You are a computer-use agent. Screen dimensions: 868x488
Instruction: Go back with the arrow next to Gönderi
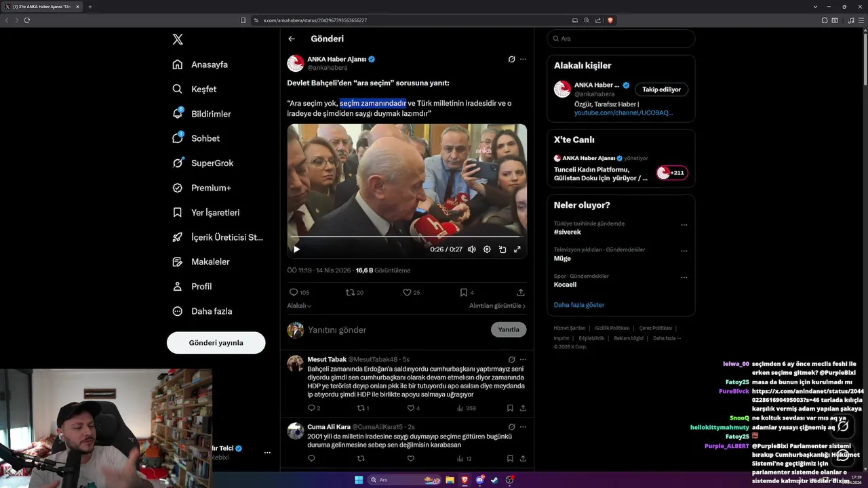pyautogui.click(x=292, y=39)
